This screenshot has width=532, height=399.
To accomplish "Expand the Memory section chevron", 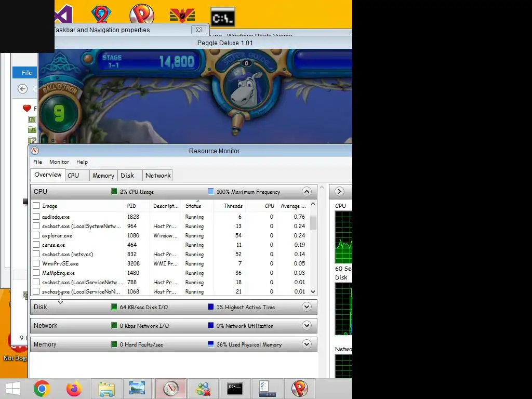I will tap(307, 344).
